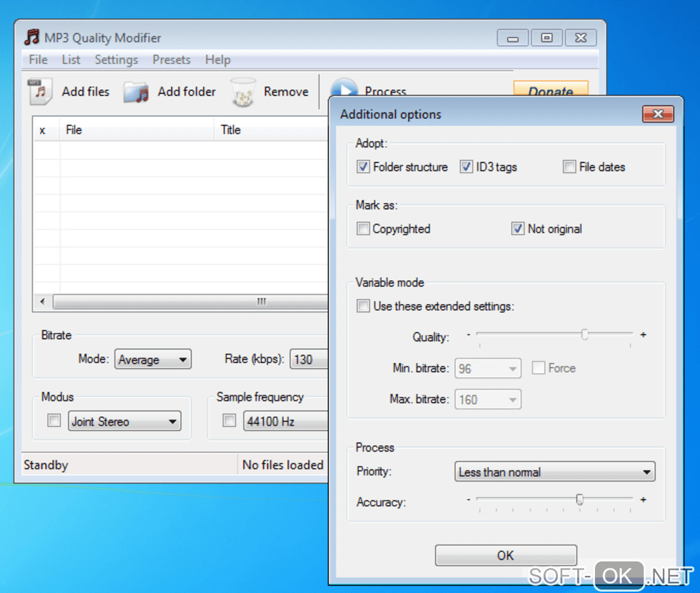Screen dimensions: 700x593
Task: Open the Min. bitrate 96 dropdown
Action: tap(487, 369)
